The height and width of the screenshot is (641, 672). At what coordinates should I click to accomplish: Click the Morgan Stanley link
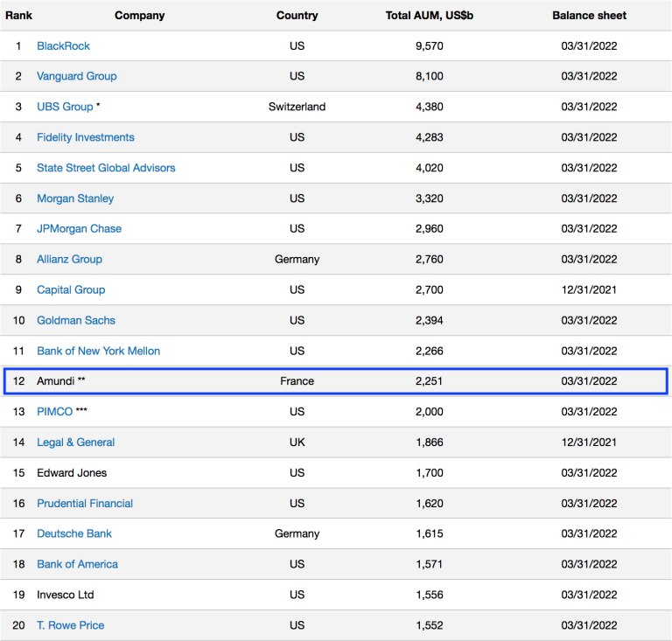point(75,199)
